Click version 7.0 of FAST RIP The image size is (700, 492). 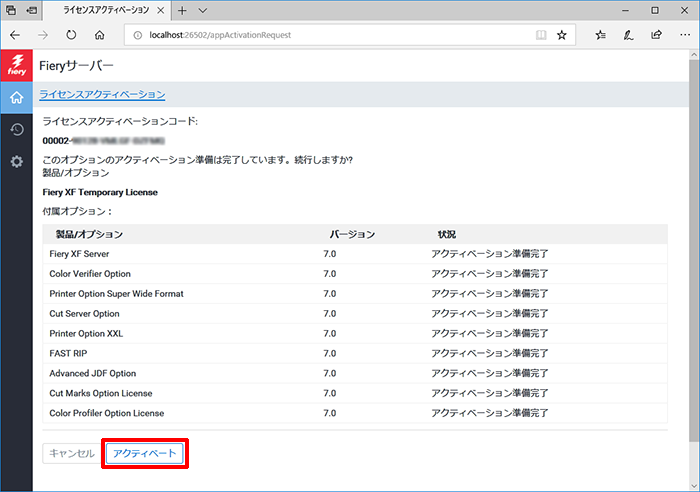click(x=329, y=353)
